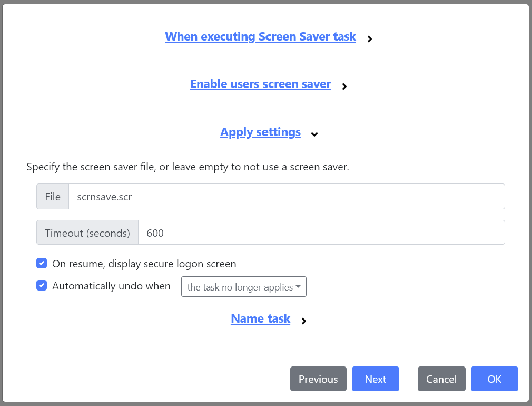This screenshot has height=406, width=532.
Task: Disable On resume, display secure logon screen
Action: (42, 263)
